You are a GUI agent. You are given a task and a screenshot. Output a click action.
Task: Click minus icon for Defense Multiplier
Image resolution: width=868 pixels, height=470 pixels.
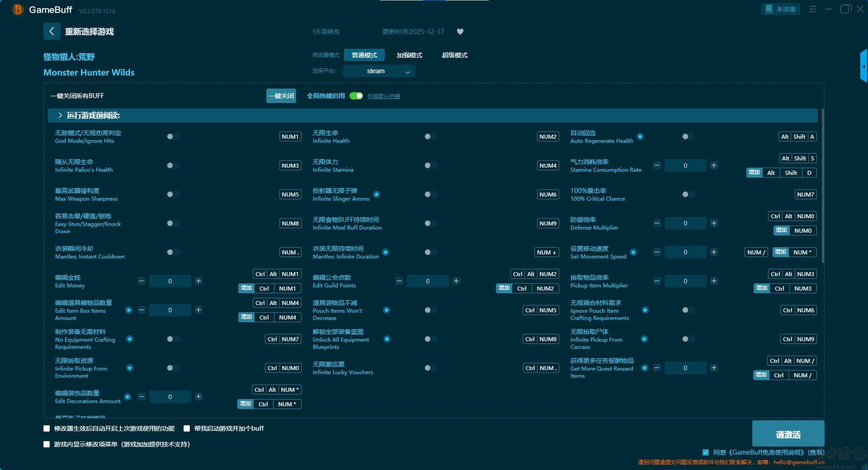657,223
